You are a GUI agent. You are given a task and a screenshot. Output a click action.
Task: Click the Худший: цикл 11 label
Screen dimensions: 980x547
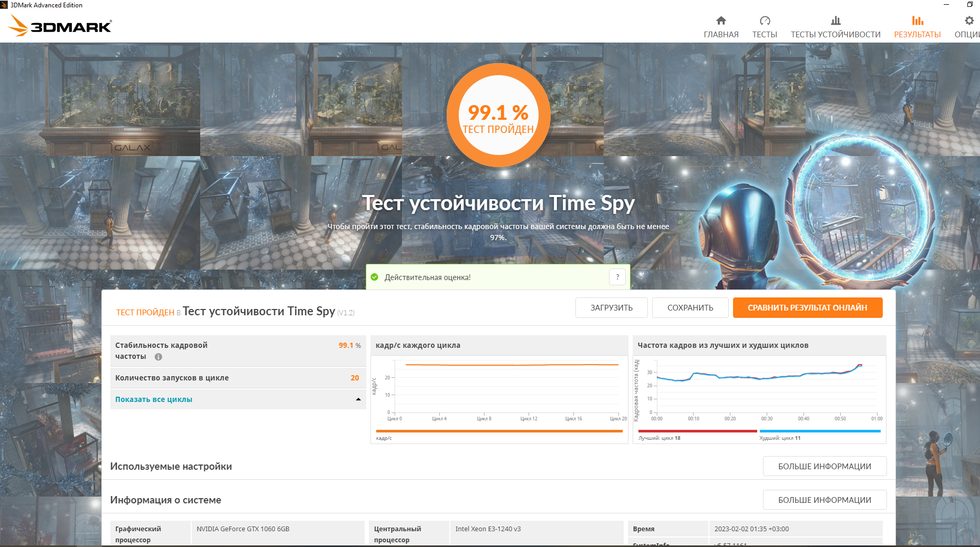point(780,438)
